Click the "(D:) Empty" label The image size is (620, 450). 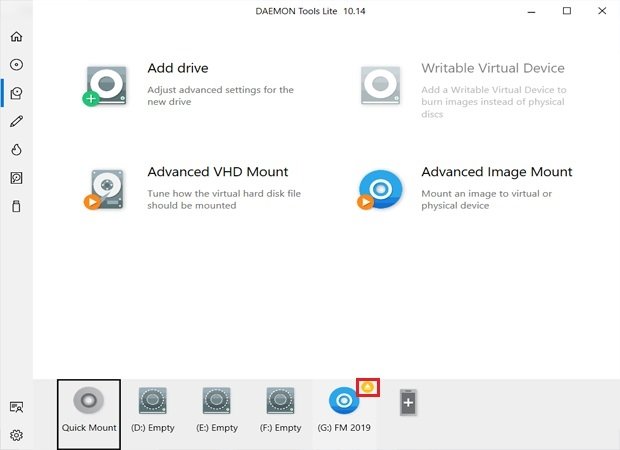153,427
